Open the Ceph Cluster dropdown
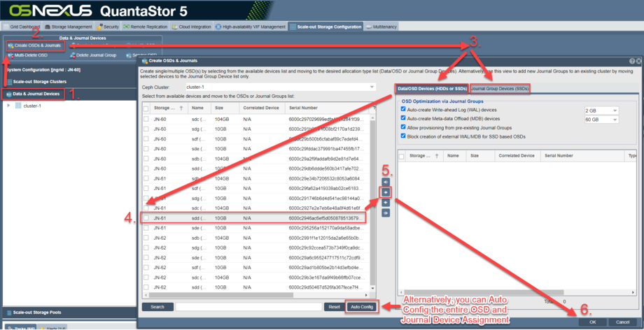 point(371,87)
